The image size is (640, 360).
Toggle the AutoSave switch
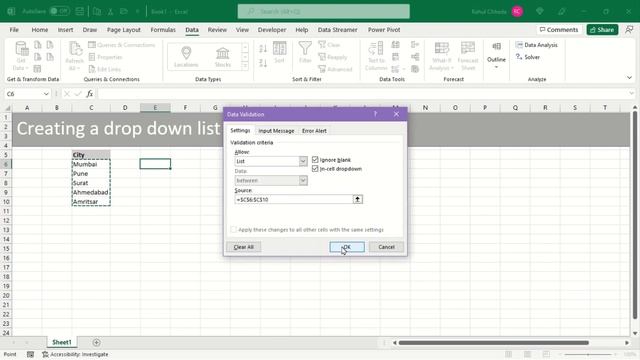pos(59,11)
